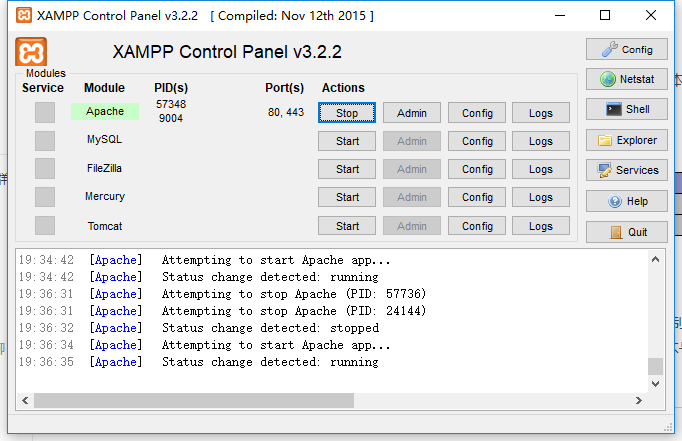The height and width of the screenshot is (441, 682).
Task: Open Apache Config menu
Action: click(477, 113)
